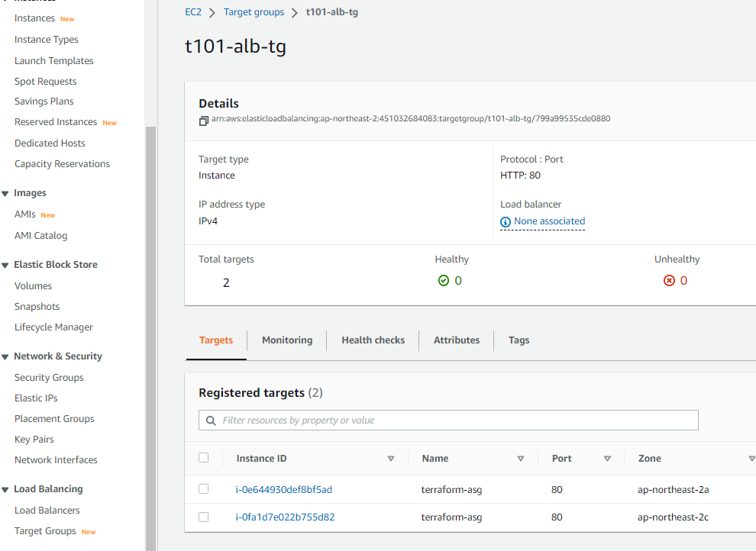Click the info icon beside None associated
The image size is (756, 551).
pos(506,221)
